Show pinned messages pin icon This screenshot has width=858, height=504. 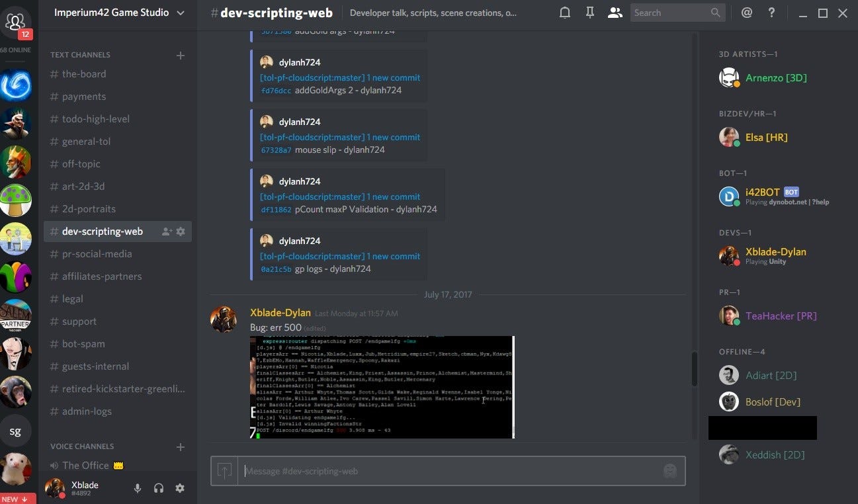pyautogui.click(x=590, y=13)
